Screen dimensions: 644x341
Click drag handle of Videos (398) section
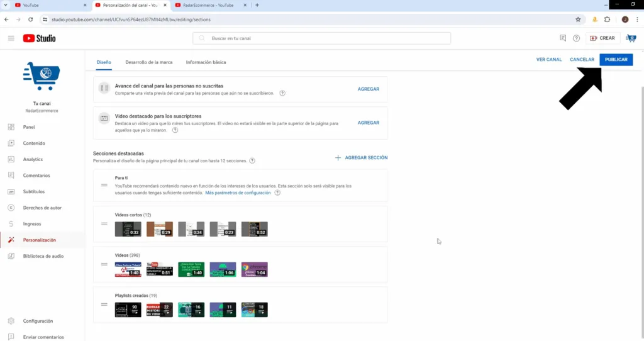(104, 264)
